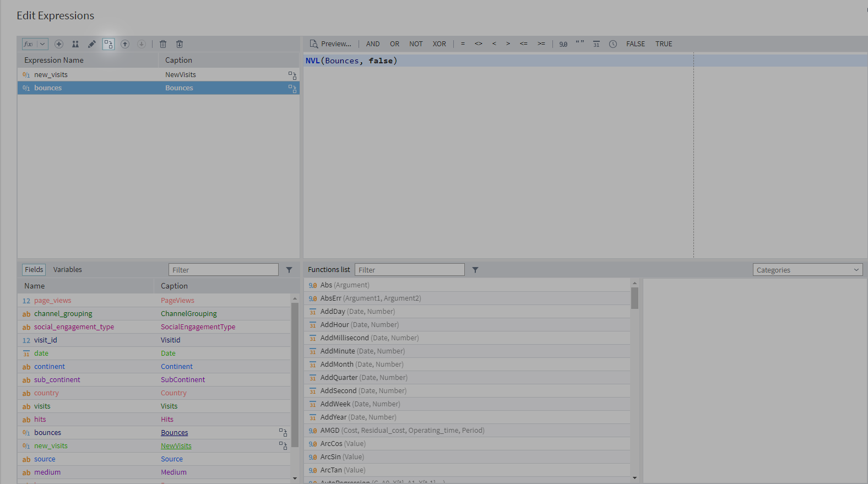Open expression Preview

[x=330, y=44]
